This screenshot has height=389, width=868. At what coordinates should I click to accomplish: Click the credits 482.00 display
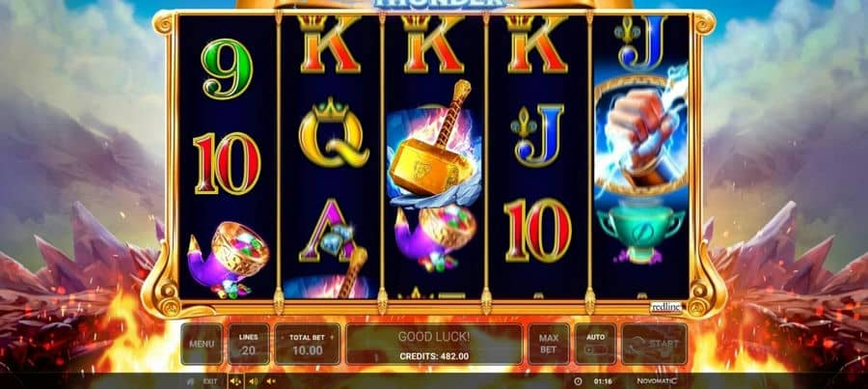click(x=435, y=356)
